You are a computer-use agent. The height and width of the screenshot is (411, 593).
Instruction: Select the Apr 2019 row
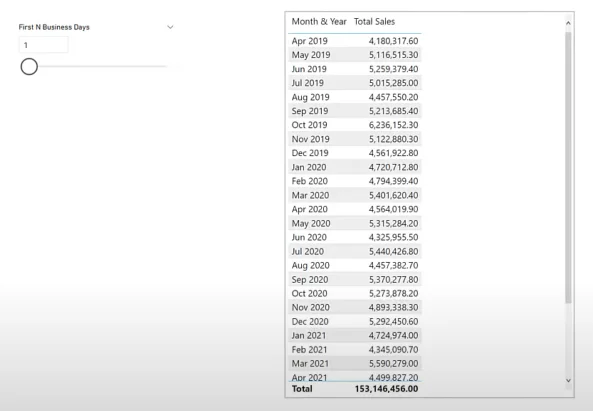pyautogui.click(x=355, y=41)
